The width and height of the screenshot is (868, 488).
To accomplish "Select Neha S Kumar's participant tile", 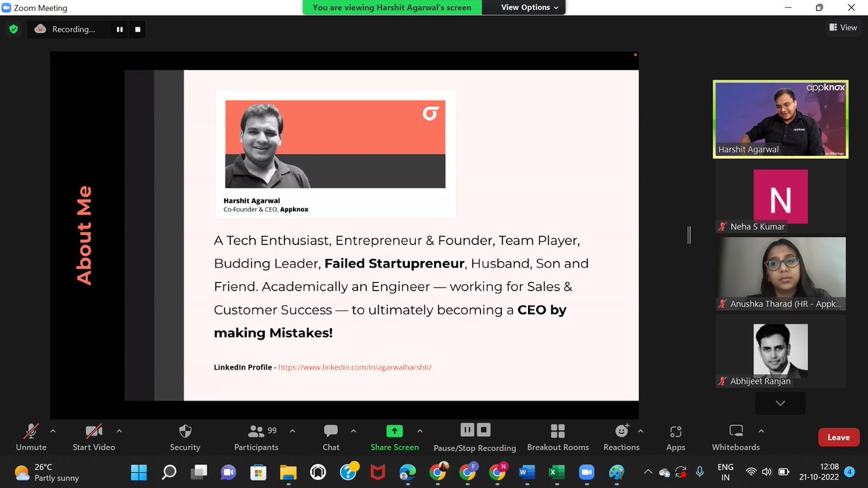I will pyautogui.click(x=780, y=197).
